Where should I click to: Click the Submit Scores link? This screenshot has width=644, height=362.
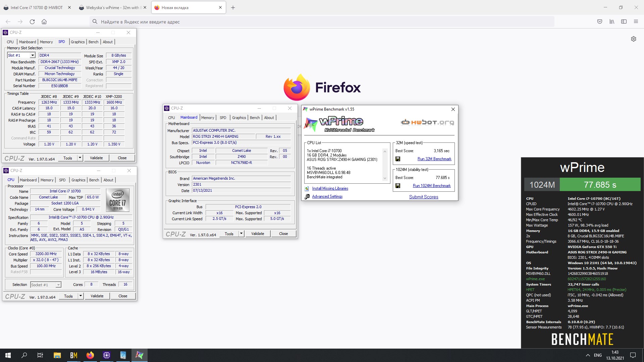click(x=424, y=197)
